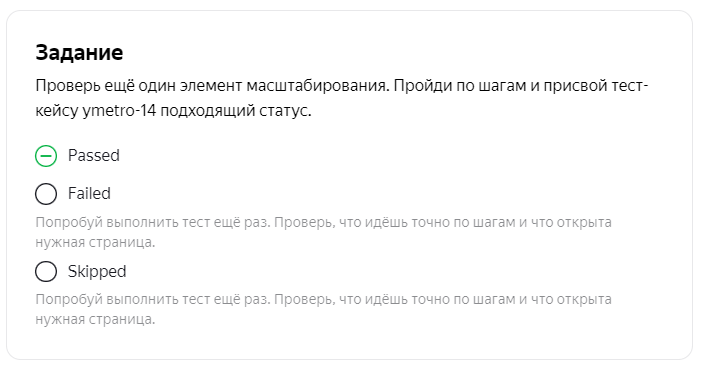The height and width of the screenshot is (369, 701).
Task: Click the Задание heading
Action: coord(79,53)
